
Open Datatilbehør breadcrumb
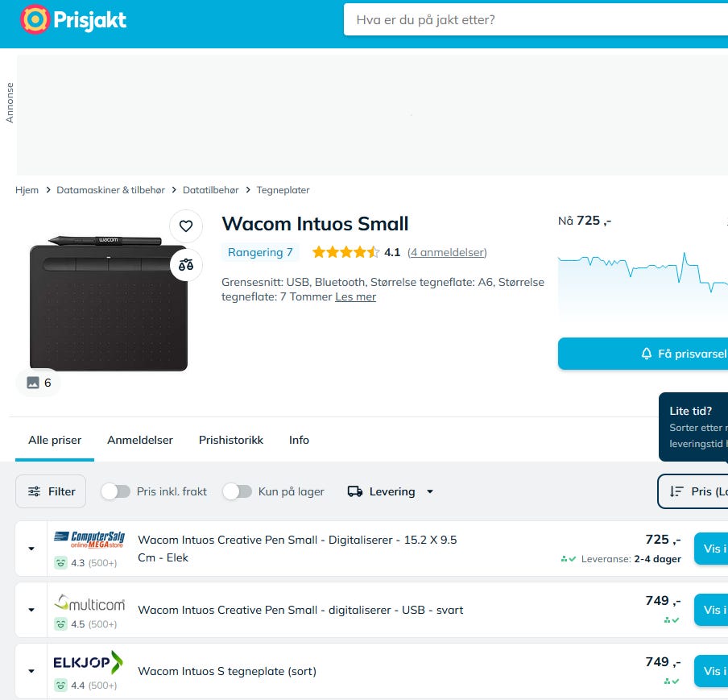210,190
